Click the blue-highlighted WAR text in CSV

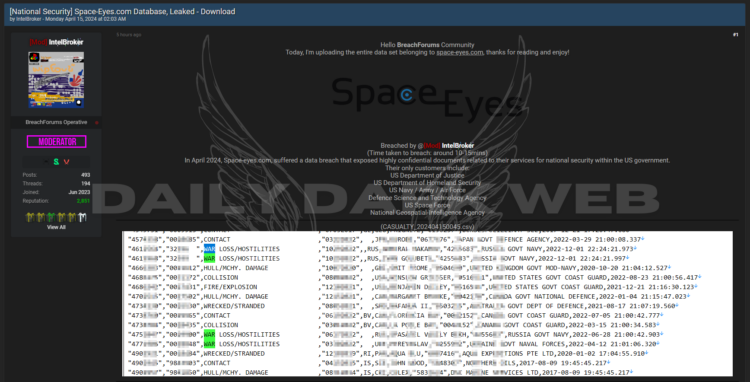pos(209,249)
